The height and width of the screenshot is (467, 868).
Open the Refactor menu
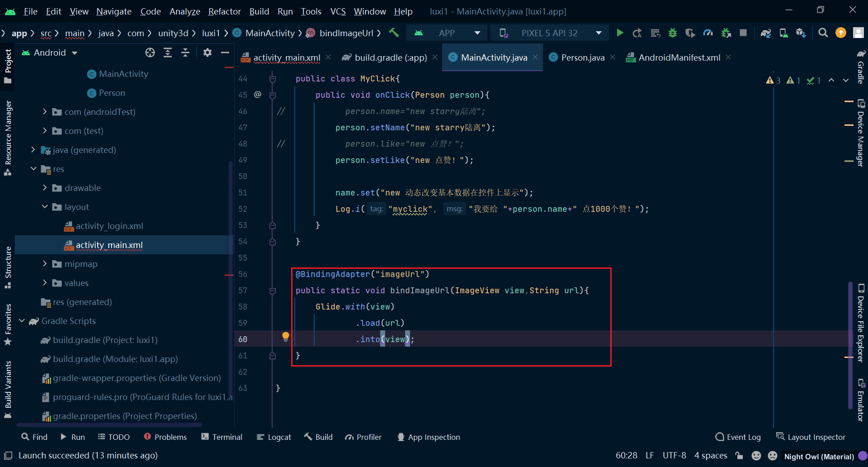click(x=224, y=11)
